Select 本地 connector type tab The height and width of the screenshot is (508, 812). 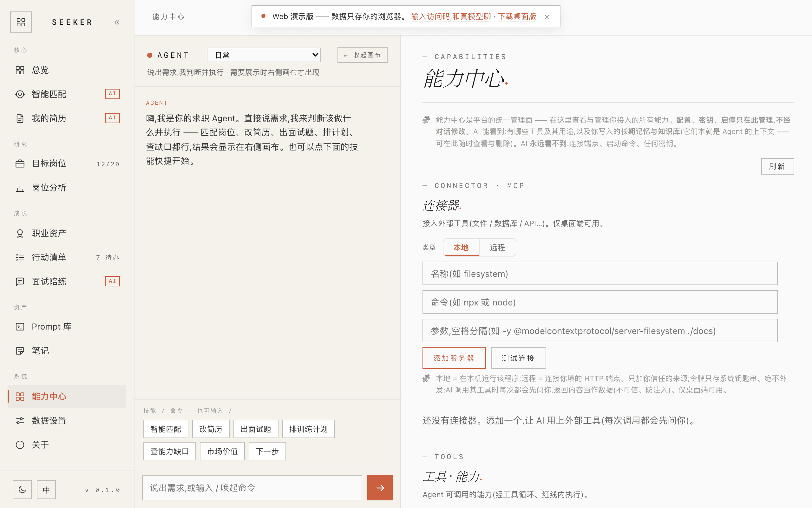(461, 247)
